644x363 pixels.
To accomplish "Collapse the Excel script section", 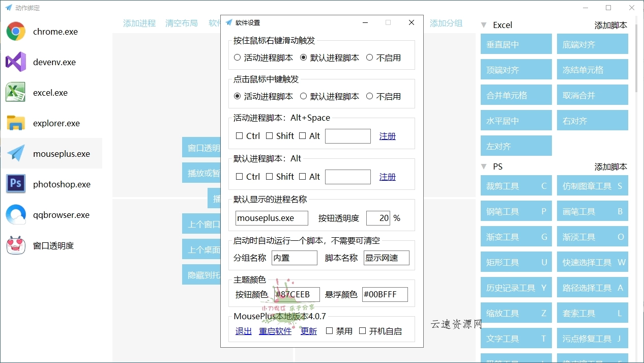I will pos(483,24).
